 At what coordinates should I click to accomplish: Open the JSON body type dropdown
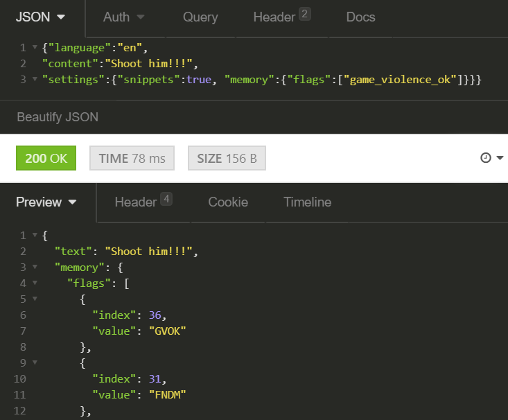point(40,17)
